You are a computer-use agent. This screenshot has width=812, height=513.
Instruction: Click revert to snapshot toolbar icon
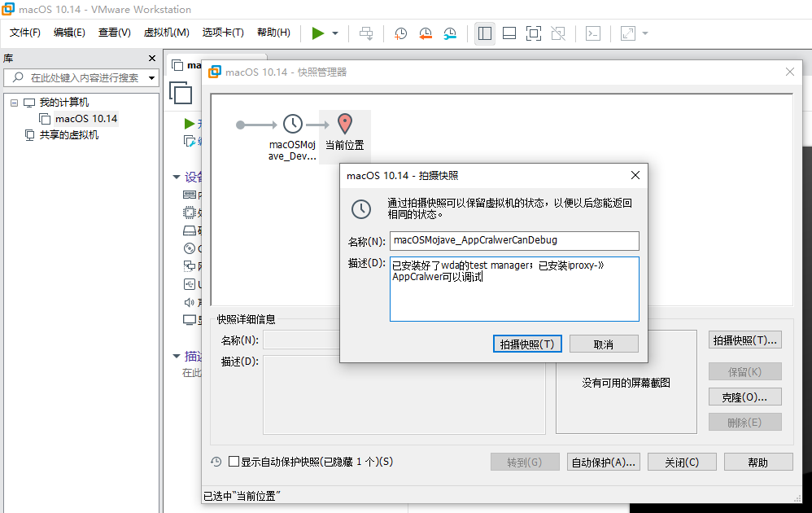[x=426, y=33]
